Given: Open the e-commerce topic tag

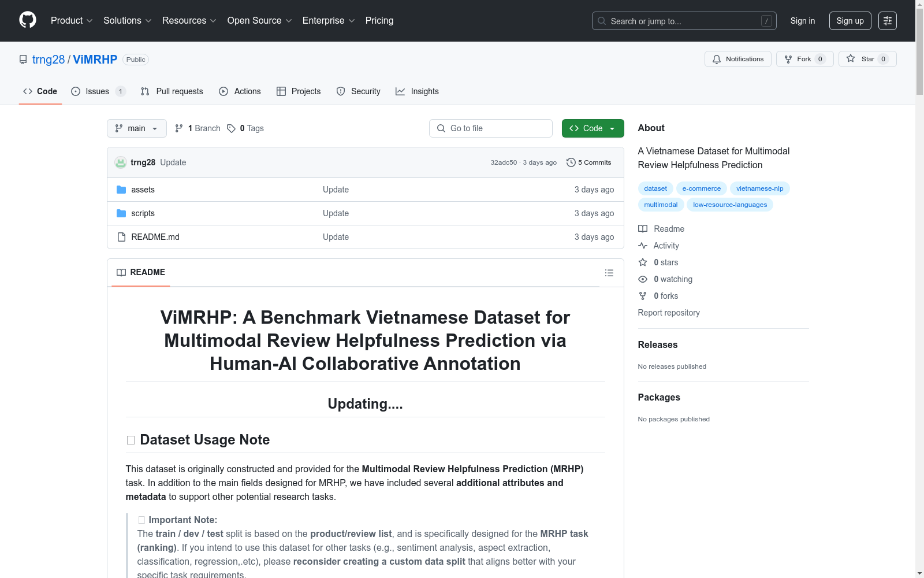Looking at the screenshot, I should (702, 188).
